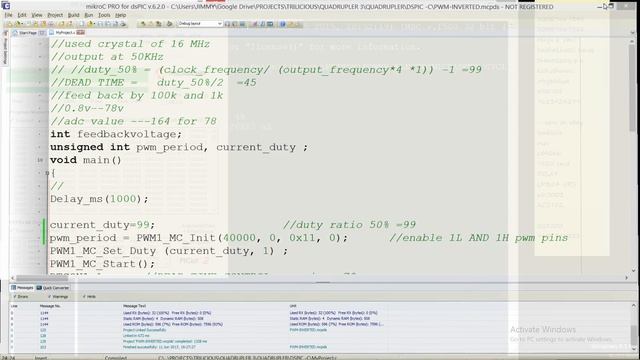
Task: Click the 'Insert' status bar indicator
Action: tap(41, 358)
